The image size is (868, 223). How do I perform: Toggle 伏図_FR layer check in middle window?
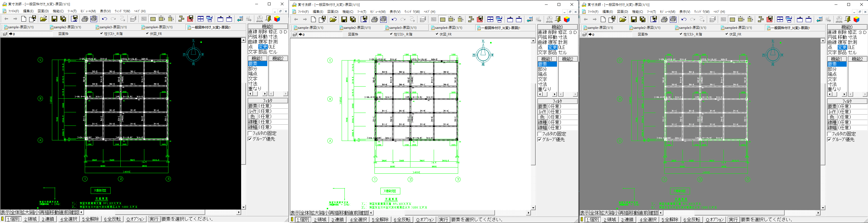point(437,34)
